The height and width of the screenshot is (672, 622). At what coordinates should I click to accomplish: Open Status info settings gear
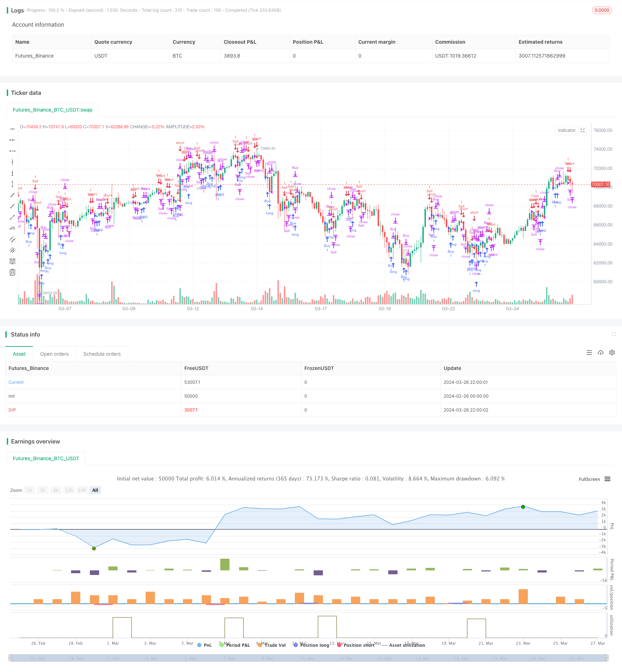[x=612, y=353]
